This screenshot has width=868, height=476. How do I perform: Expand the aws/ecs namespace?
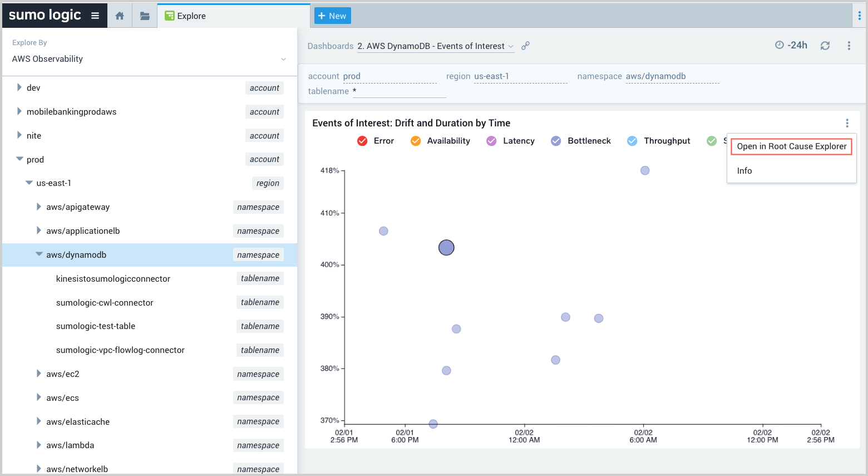[x=39, y=398]
